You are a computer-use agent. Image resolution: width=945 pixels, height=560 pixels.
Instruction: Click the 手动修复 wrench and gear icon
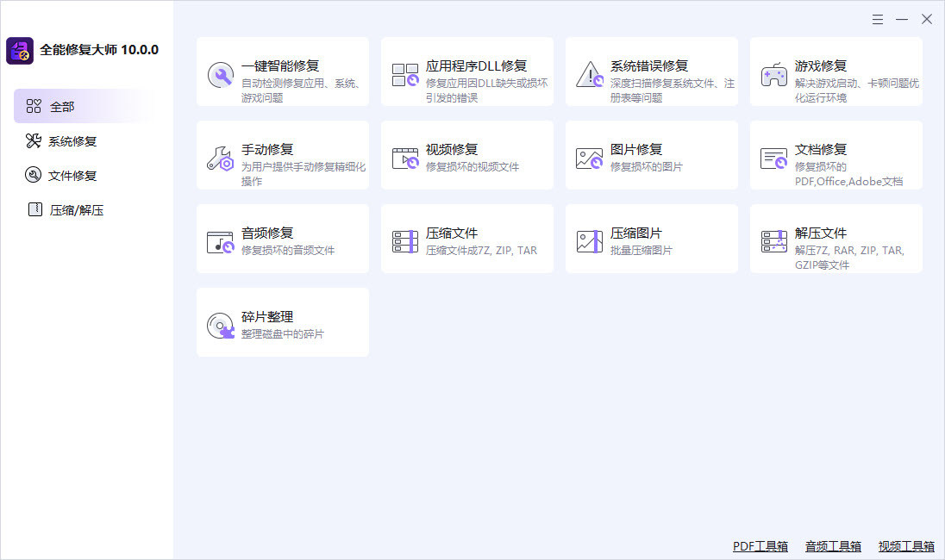click(x=220, y=159)
